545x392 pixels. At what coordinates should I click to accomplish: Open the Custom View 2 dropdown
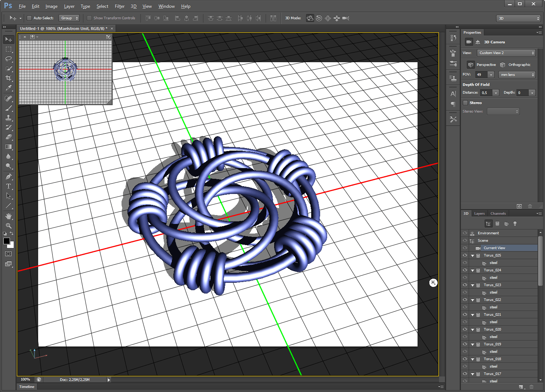506,53
